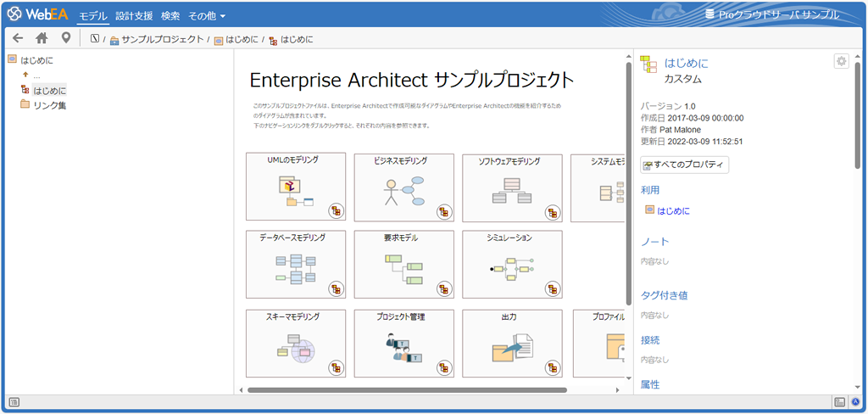Image resolution: width=868 pixels, height=414 pixels.
Task: Click the up-level arrow in the browser tree
Action: point(25,75)
